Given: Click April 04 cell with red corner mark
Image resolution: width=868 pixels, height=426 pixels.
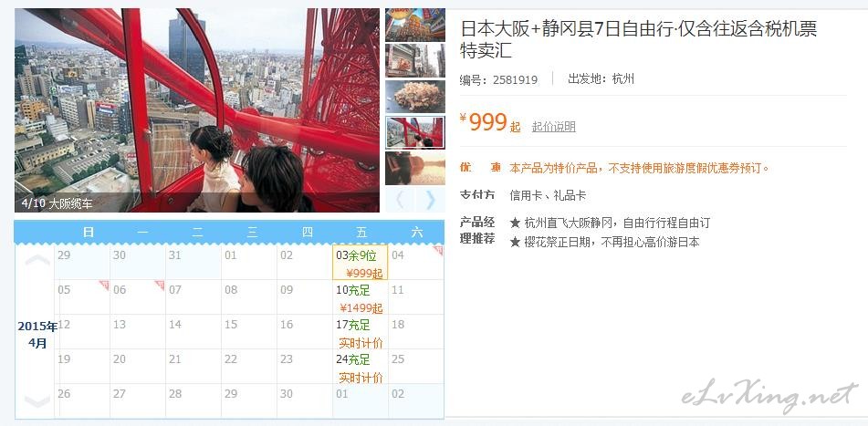Looking at the screenshot, I should 416,263.
